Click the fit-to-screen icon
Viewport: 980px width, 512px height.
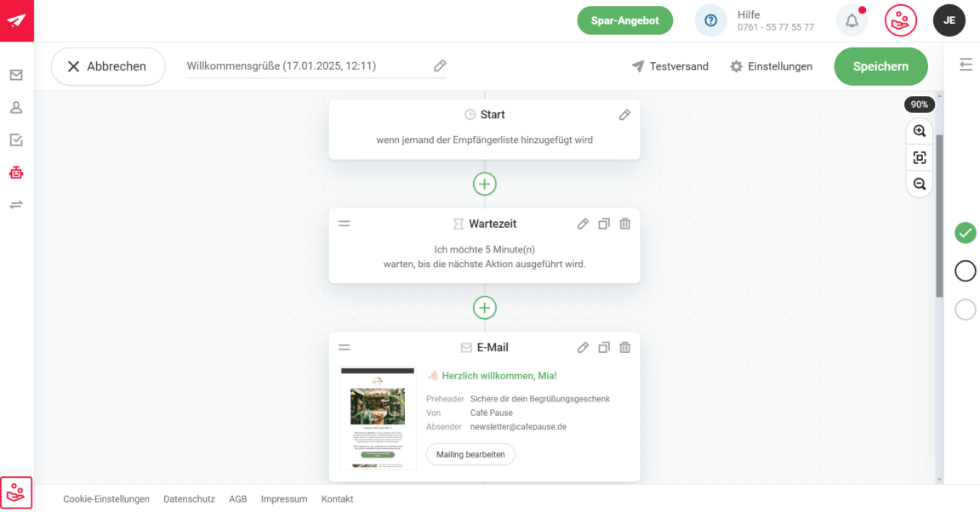coord(920,157)
